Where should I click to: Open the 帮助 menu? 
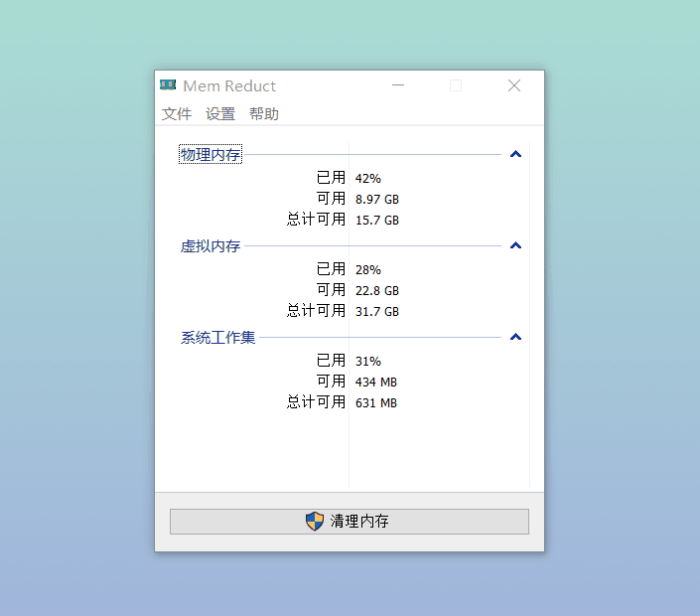click(x=264, y=114)
